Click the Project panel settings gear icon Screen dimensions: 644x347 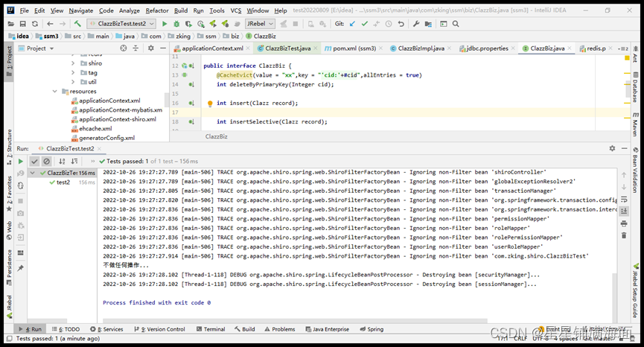coord(150,48)
